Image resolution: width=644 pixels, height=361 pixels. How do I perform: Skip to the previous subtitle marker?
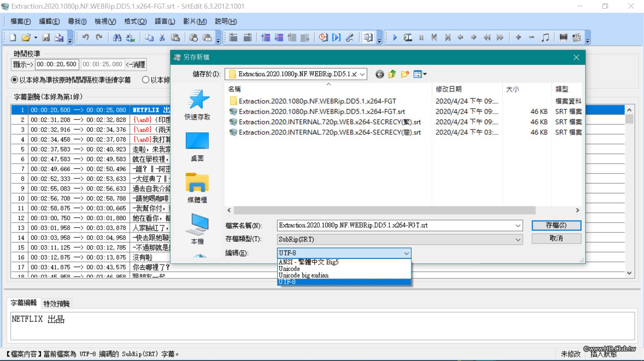tap(434, 37)
